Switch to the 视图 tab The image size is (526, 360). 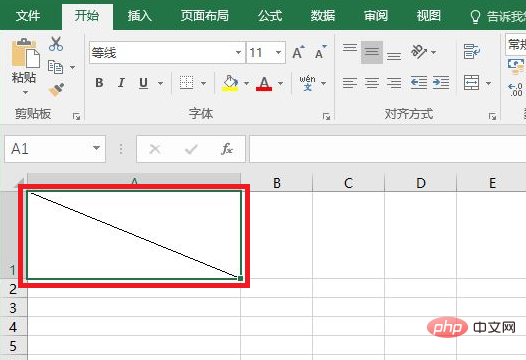tap(429, 15)
